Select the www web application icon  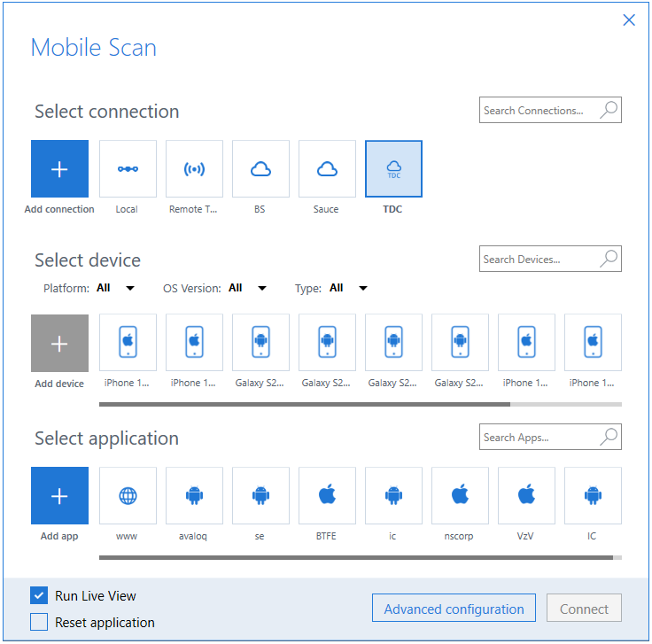[128, 495]
